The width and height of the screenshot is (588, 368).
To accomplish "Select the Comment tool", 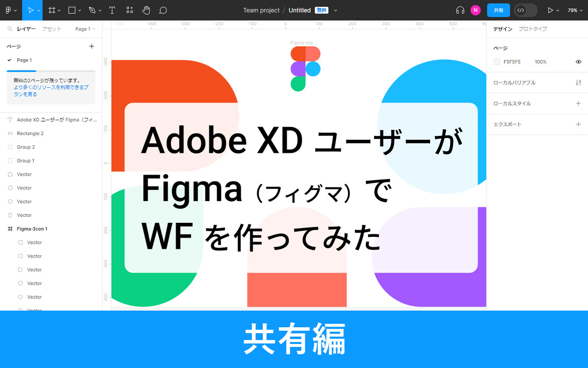I will [x=163, y=10].
